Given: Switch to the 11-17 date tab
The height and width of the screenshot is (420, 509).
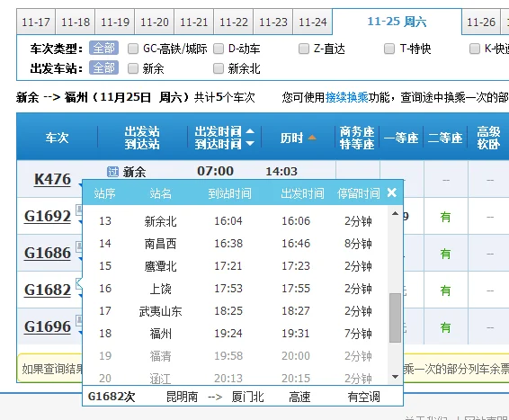Looking at the screenshot, I should pyautogui.click(x=36, y=22).
